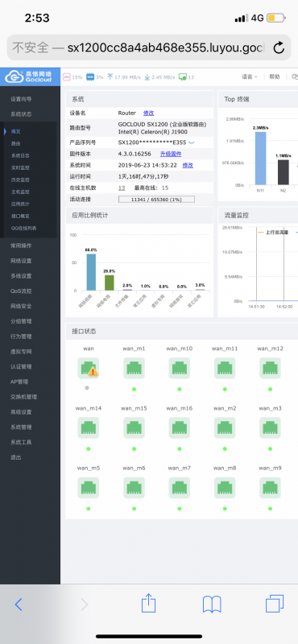Open the QoS流控 sidebar menu
Viewport: 298px width, 644px height.
tap(21, 291)
